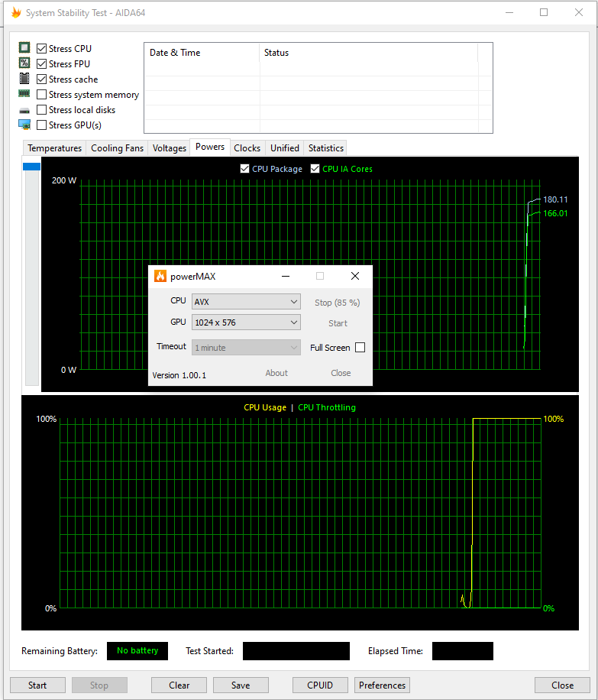Maximize the AIDA64 System Stability Test window
This screenshot has width=598, height=700.
[544, 12]
